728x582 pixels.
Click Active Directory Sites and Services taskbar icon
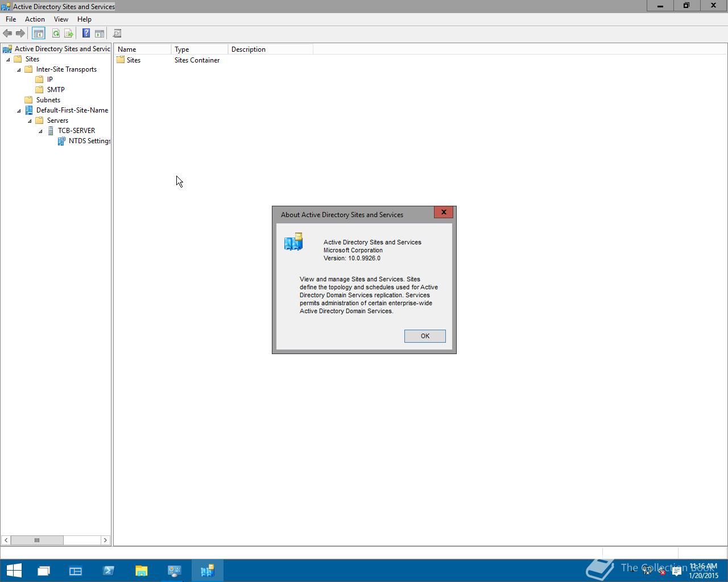[207, 571]
